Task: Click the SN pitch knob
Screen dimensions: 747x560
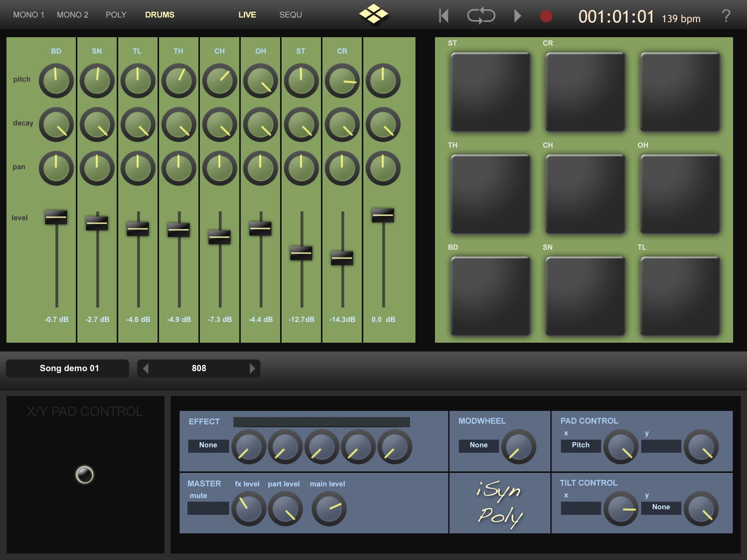Action: 97,81
